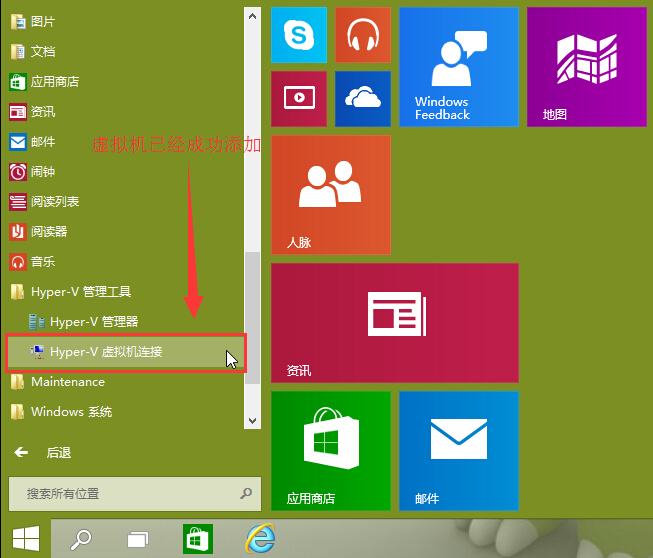
Task: Open the large 资讯 news tile
Action: 394,323
